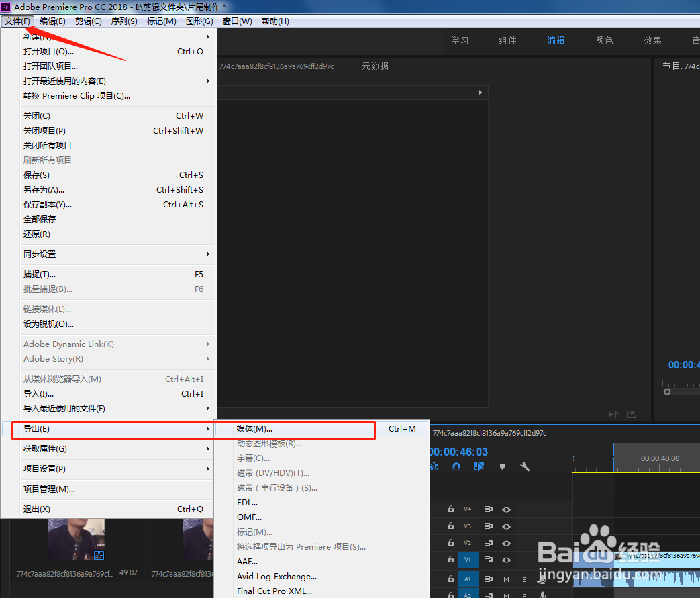Toggle track lock for V1

[451, 559]
